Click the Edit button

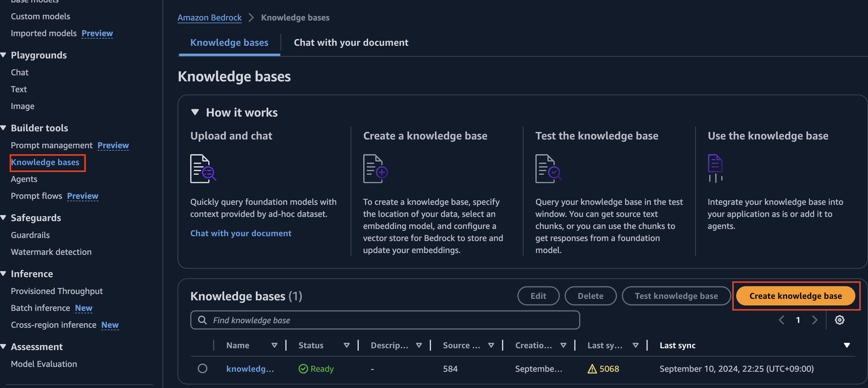point(538,296)
